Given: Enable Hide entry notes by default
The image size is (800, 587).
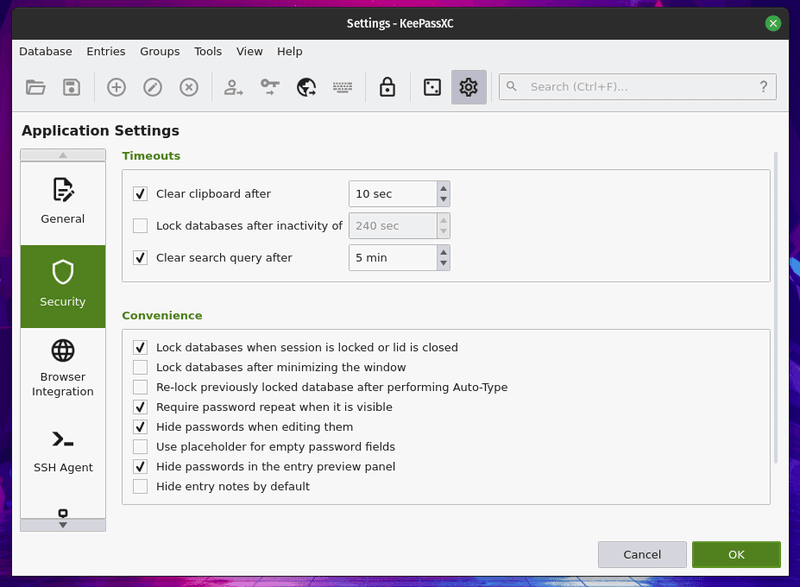Looking at the screenshot, I should [140, 487].
